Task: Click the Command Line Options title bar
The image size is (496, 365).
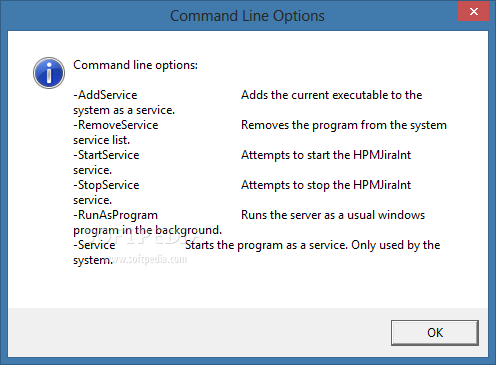Action: coord(247,16)
